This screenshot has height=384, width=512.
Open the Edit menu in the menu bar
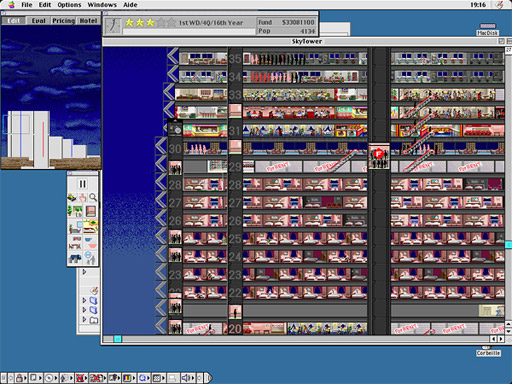point(45,5)
